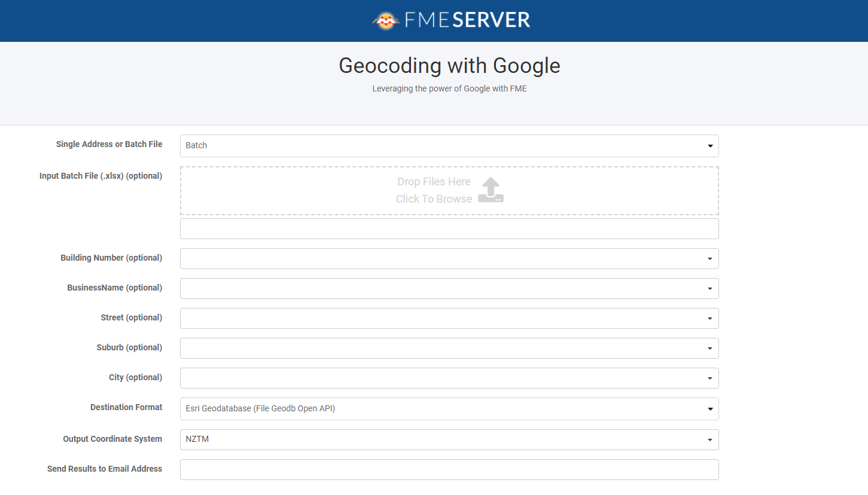Open the Building Number dropdown
The width and height of the screenshot is (868, 495).
pos(449,259)
